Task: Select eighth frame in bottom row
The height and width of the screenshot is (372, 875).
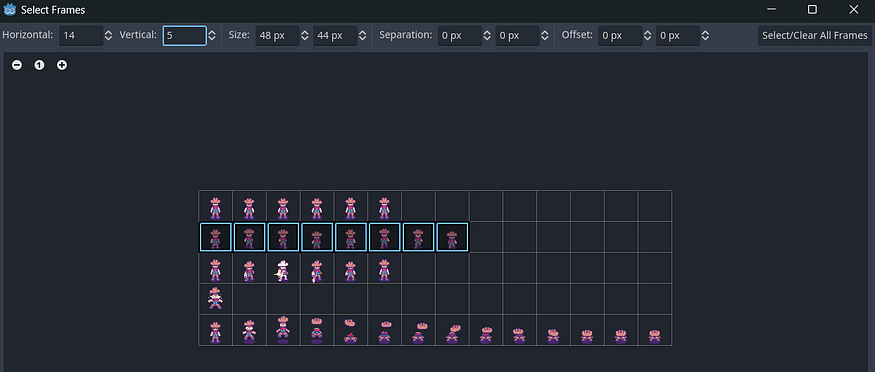Action: 452,330
